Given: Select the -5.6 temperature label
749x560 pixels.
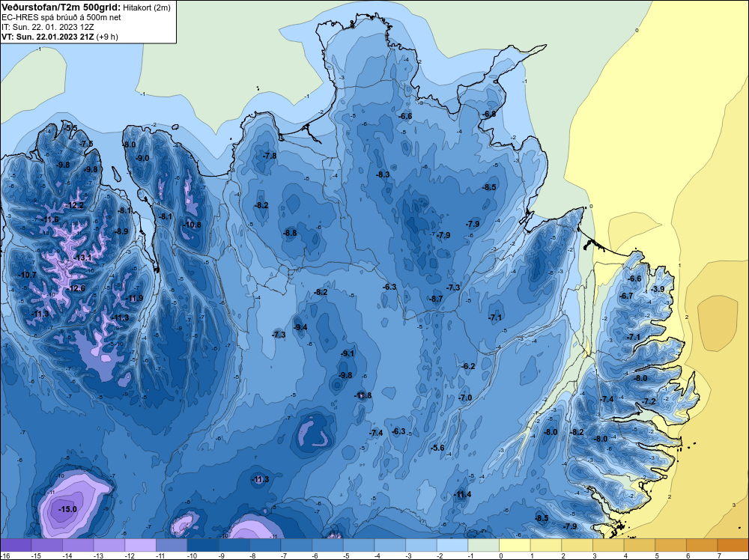Looking at the screenshot, I should (437, 448).
